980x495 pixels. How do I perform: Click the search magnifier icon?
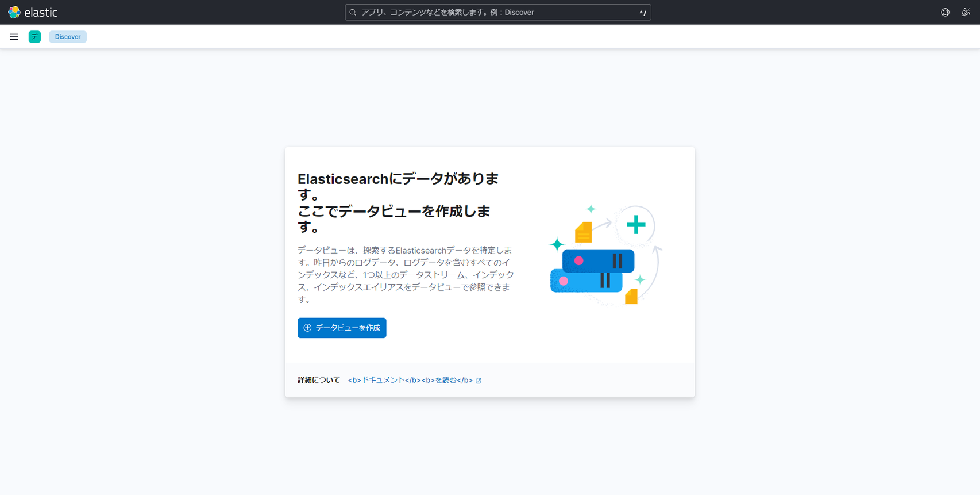(353, 12)
